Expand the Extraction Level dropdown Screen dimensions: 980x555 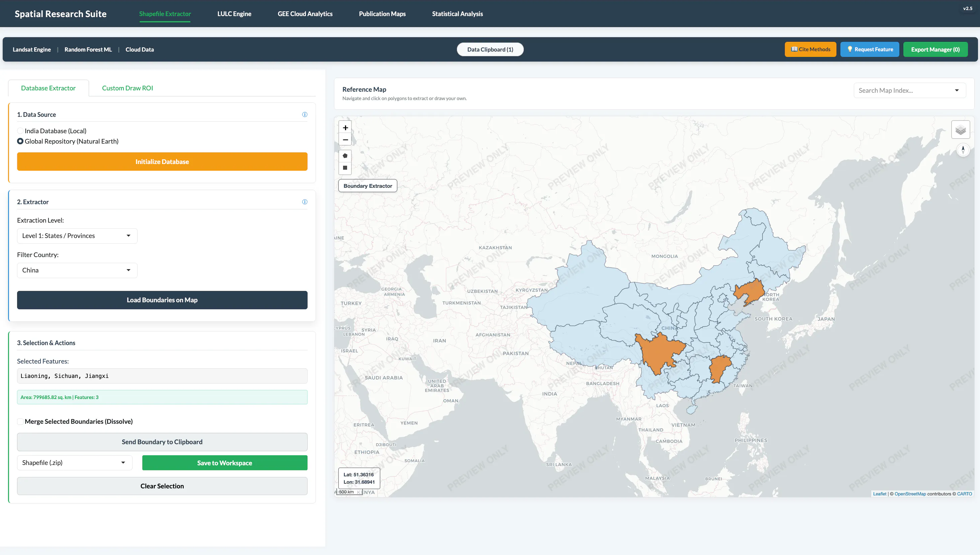pyautogui.click(x=77, y=236)
